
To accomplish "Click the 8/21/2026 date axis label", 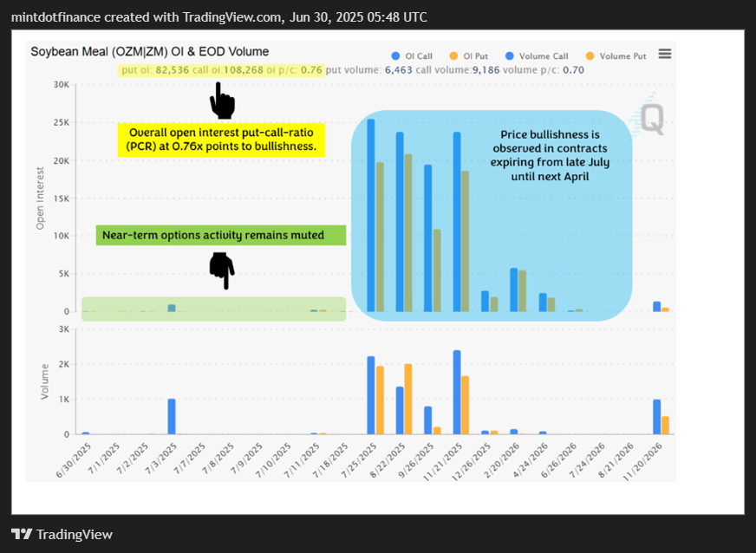I will pyautogui.click(x=616, y=460).
